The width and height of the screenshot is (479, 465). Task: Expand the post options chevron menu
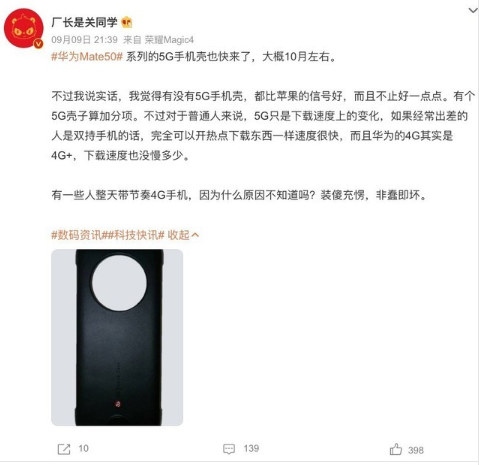[473, 10]
